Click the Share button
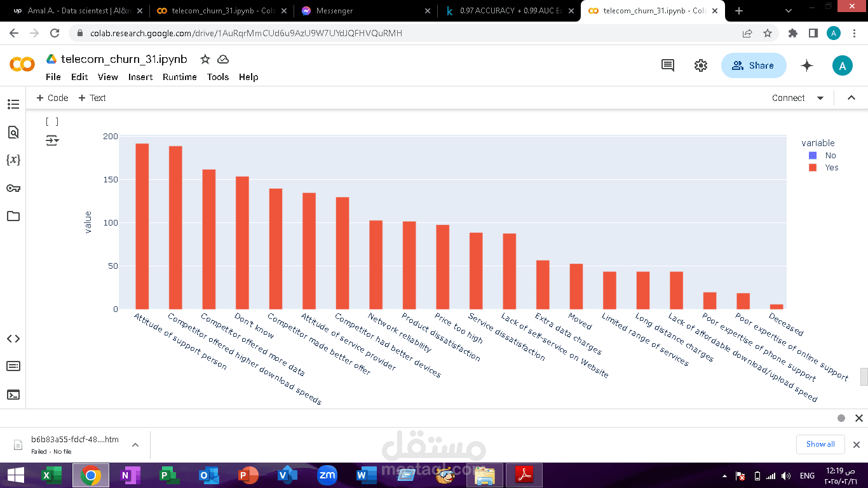The width and height of the screenshot is (868, 488). 754,65
